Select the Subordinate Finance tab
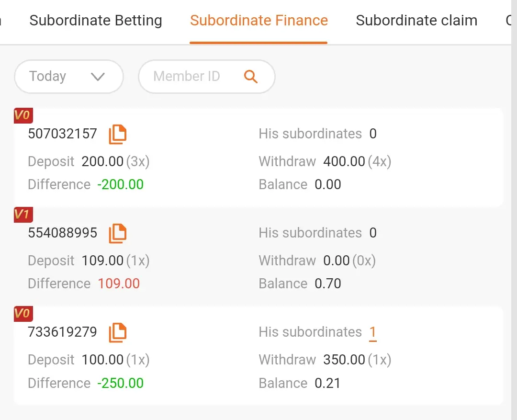Image resolution: width=517 pixels, height=420 pixels. click(259, 21)
